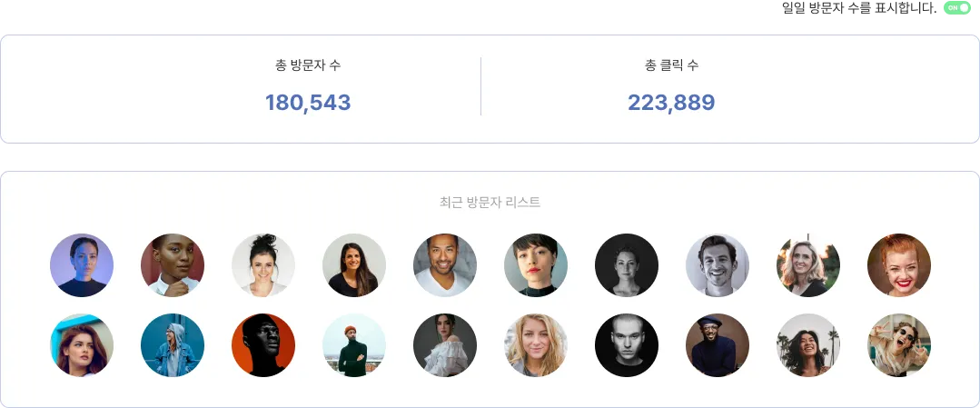Open the avatar of woman with hair bun
980x408 pixels.
pos(263,265)
